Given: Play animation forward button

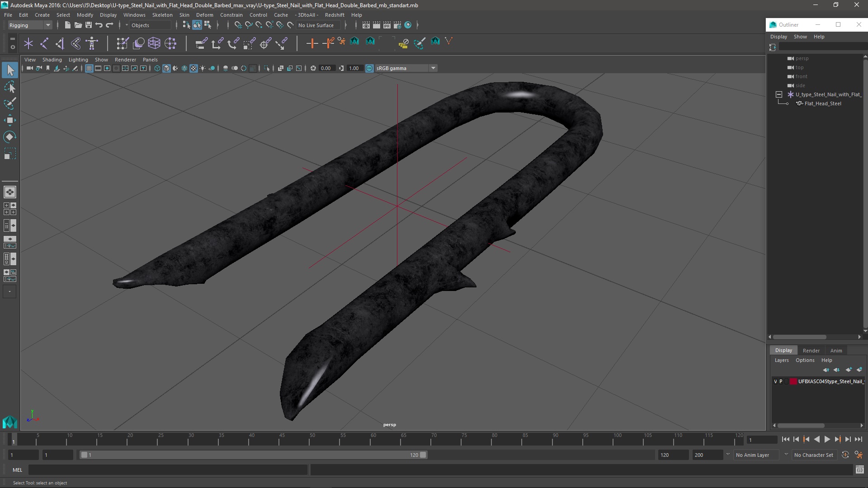Looking at the screenshot, I should click(827, 439).
